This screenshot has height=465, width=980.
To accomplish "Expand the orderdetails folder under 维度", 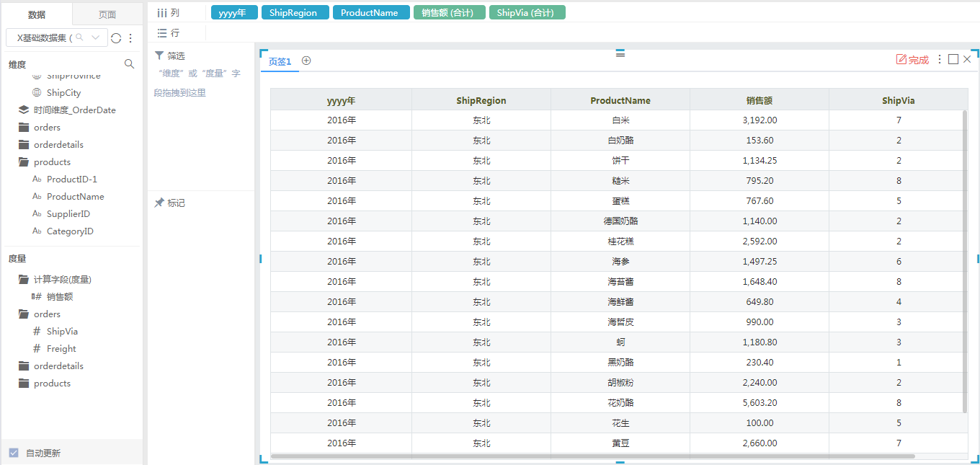I will (x=24, y=145).
